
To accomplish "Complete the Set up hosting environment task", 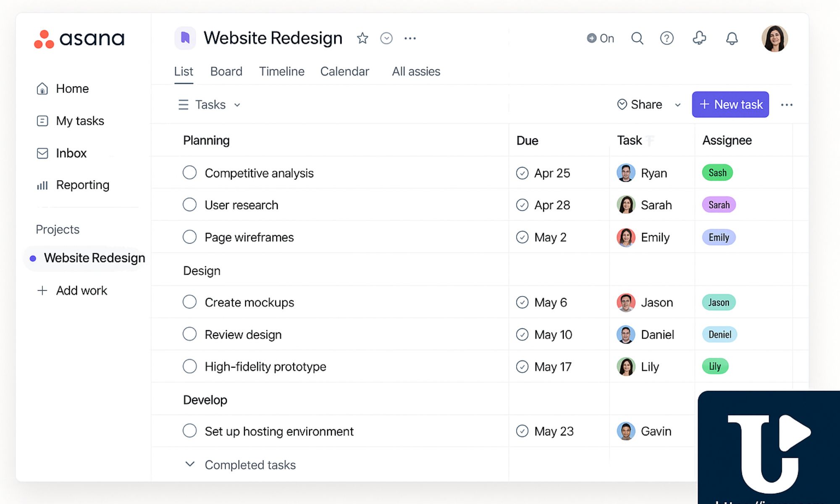I will 189,431.
